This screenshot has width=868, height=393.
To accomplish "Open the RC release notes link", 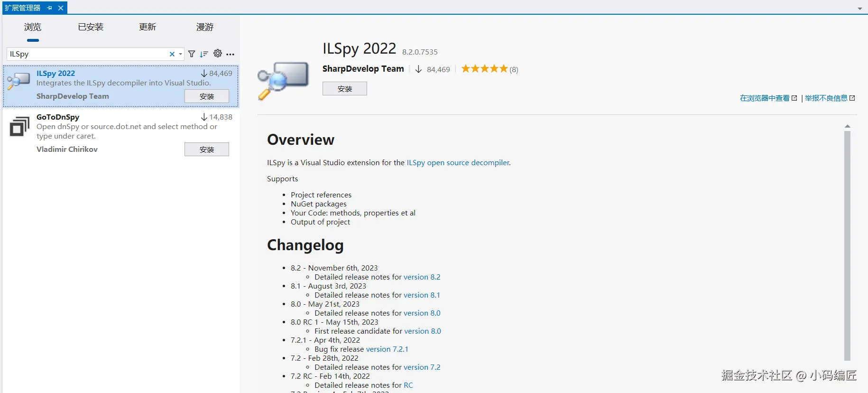I will [x=408, y=385].
